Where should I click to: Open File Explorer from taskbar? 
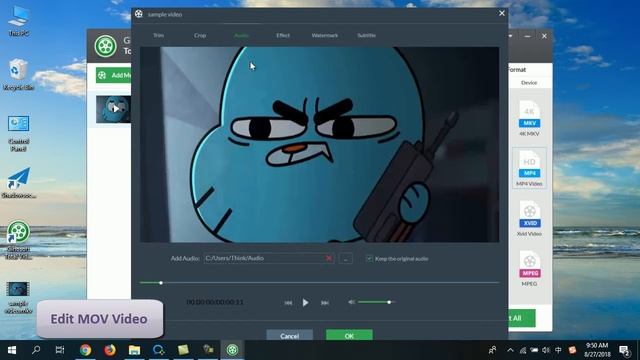click(134, 350)
